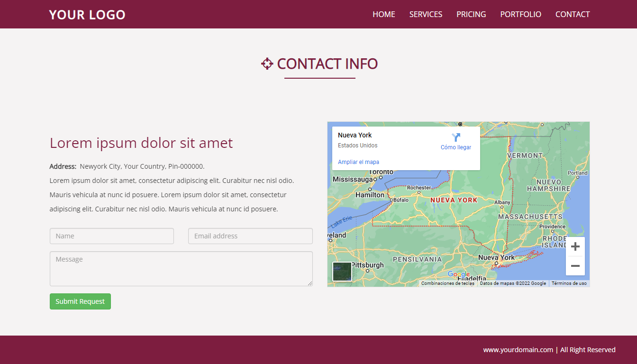The width and height of the screenshot is (637, 364).
Task: Click into the Email address field
Action: coord(250,236)
